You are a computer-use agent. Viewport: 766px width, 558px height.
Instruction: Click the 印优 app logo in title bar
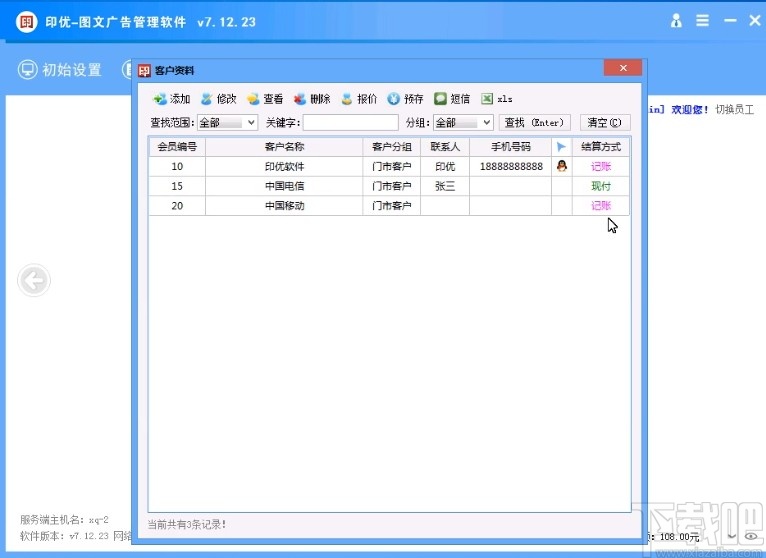[26, 22]
